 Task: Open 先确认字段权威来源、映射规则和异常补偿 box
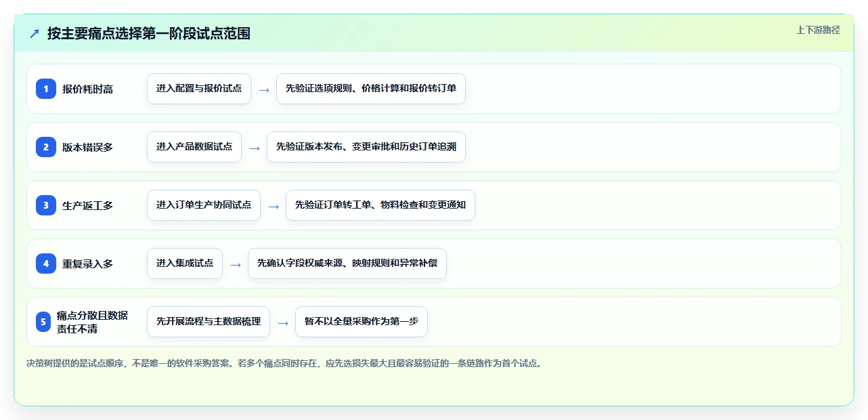[347, 264]
